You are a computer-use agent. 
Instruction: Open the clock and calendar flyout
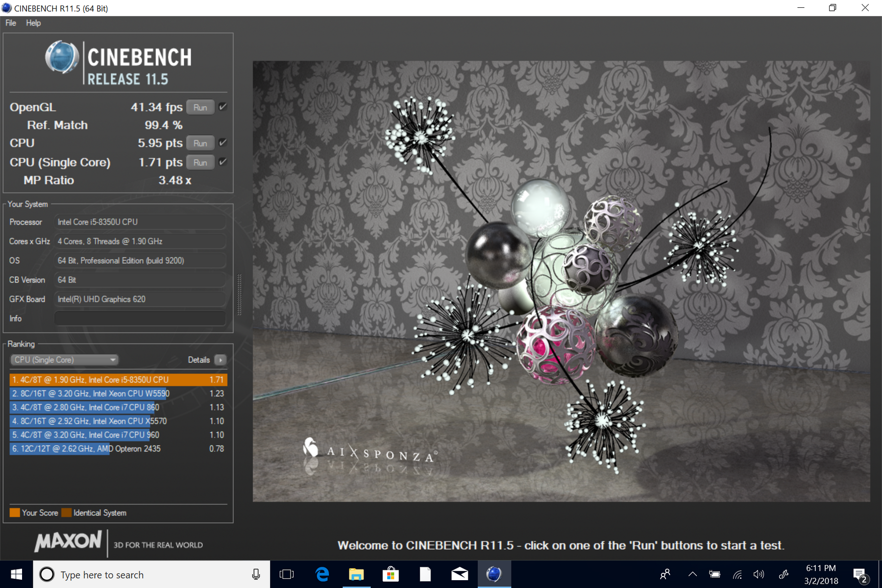coord(821,574)
